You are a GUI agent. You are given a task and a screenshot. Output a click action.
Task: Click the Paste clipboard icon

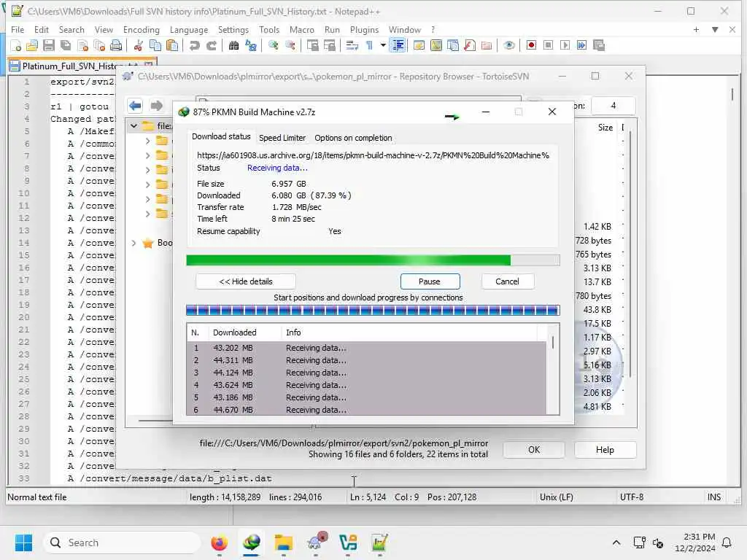[172, 46]
